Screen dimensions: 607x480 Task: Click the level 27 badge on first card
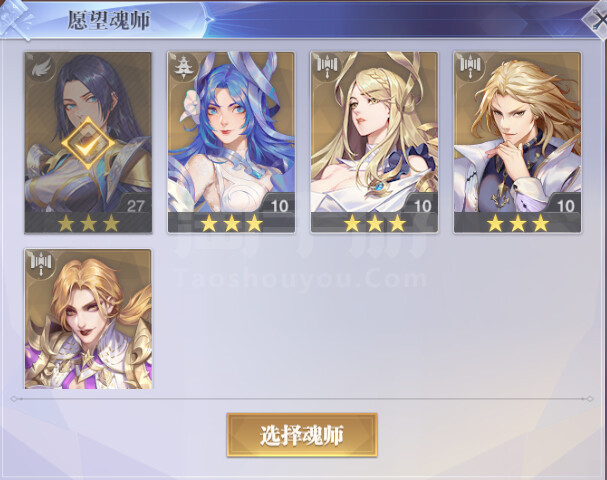coord(135,205)
